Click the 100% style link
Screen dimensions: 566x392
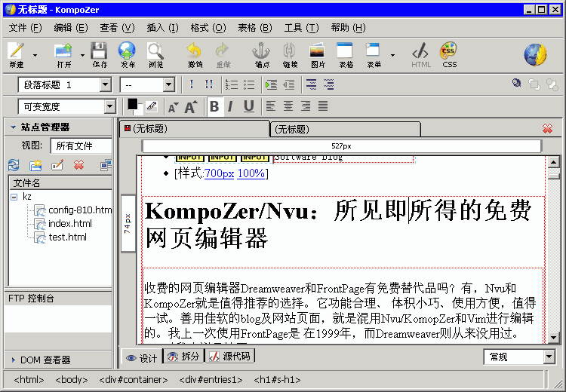251,173
